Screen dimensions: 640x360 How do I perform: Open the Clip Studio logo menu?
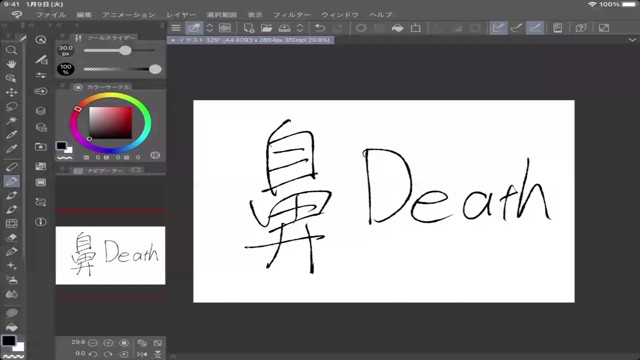tap(17, 15)
